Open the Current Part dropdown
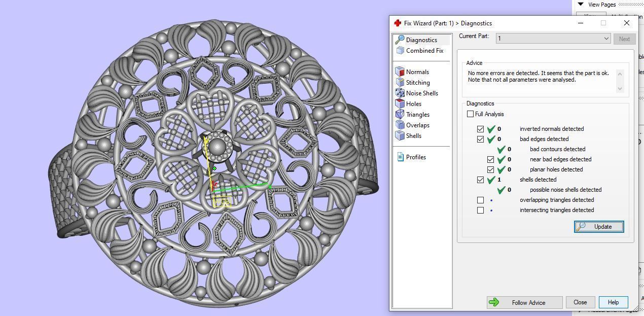Screen dimensions: 644x316 pyautogui.click(x=606, y=39)
